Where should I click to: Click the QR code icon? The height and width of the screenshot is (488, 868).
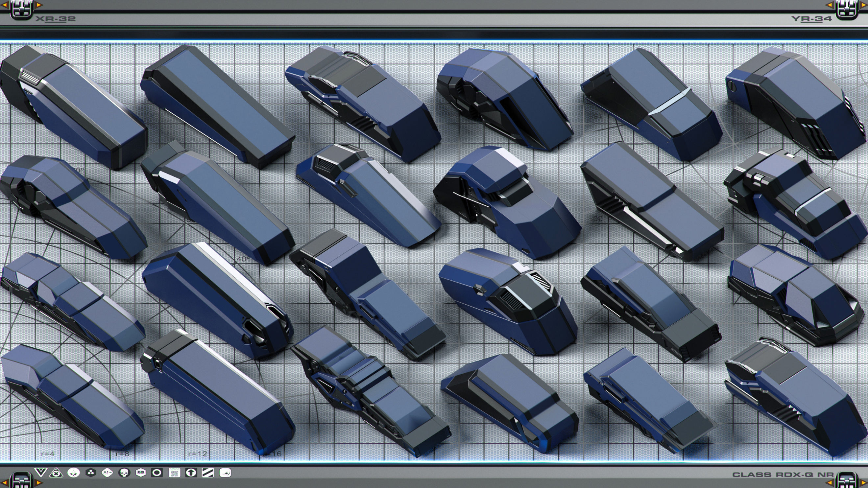[174, 473]
